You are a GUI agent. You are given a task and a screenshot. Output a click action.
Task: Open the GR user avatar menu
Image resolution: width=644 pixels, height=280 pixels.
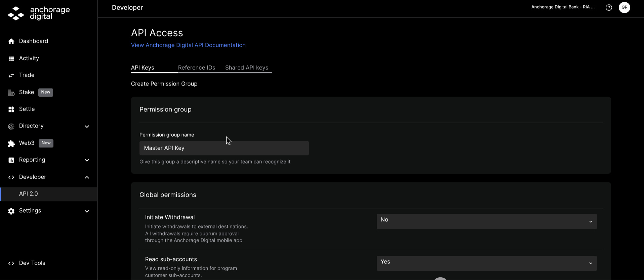coord(625,7)
